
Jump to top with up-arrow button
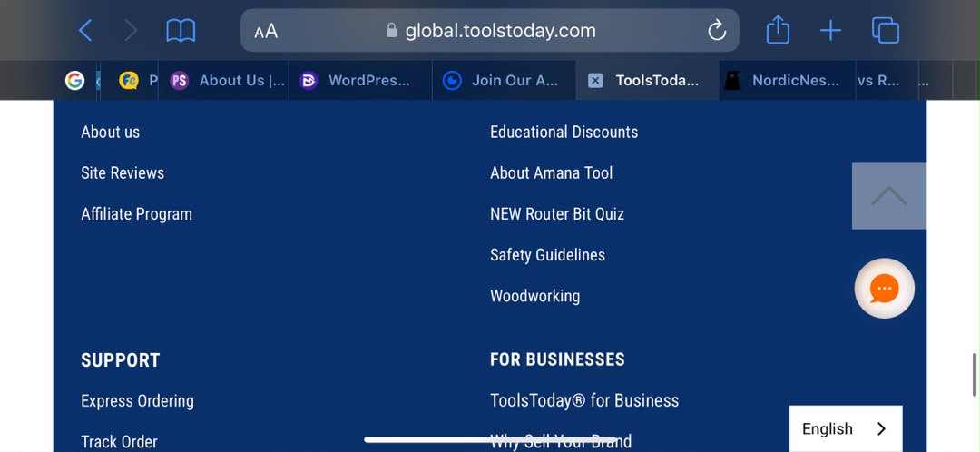888,196
